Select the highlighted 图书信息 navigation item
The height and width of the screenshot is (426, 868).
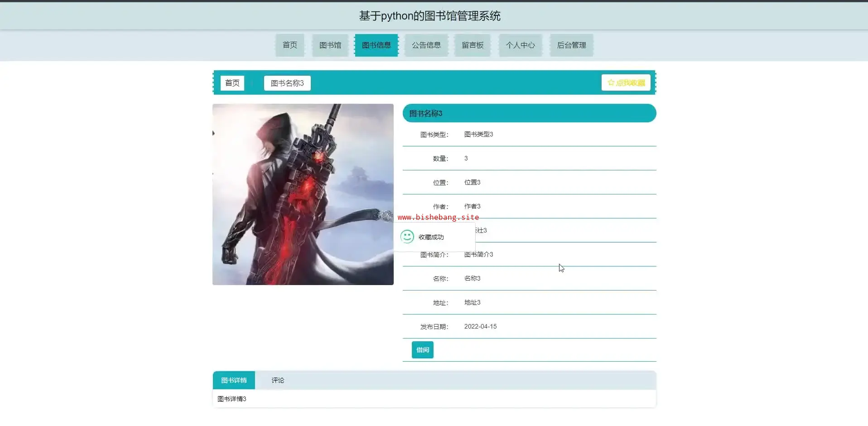[x=376, y=45]
